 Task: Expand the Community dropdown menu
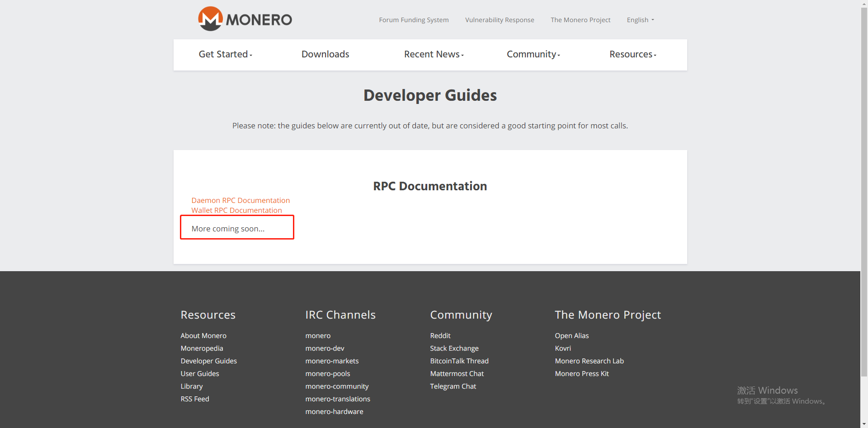coord(533,54)
